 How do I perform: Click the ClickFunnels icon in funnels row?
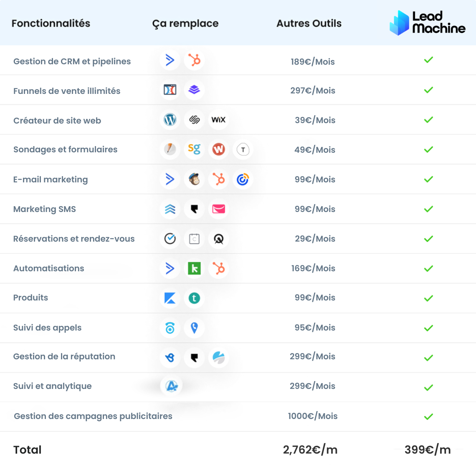(170, 90)
